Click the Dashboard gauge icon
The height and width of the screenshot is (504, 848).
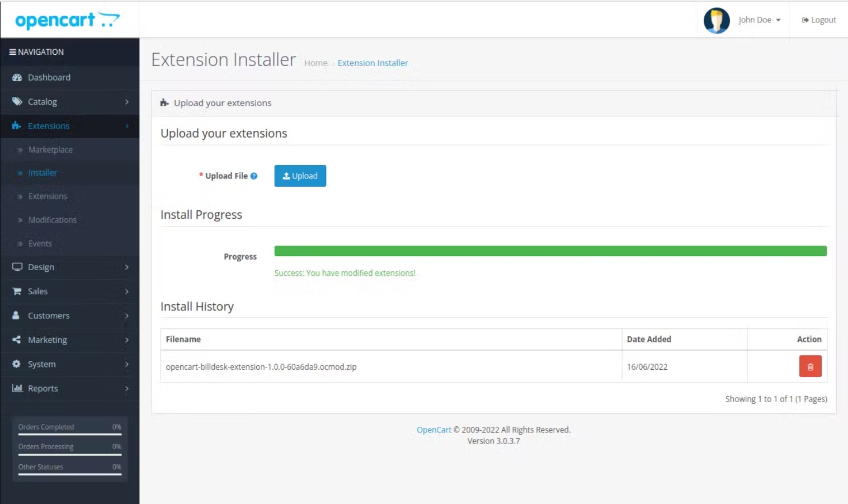17,78
